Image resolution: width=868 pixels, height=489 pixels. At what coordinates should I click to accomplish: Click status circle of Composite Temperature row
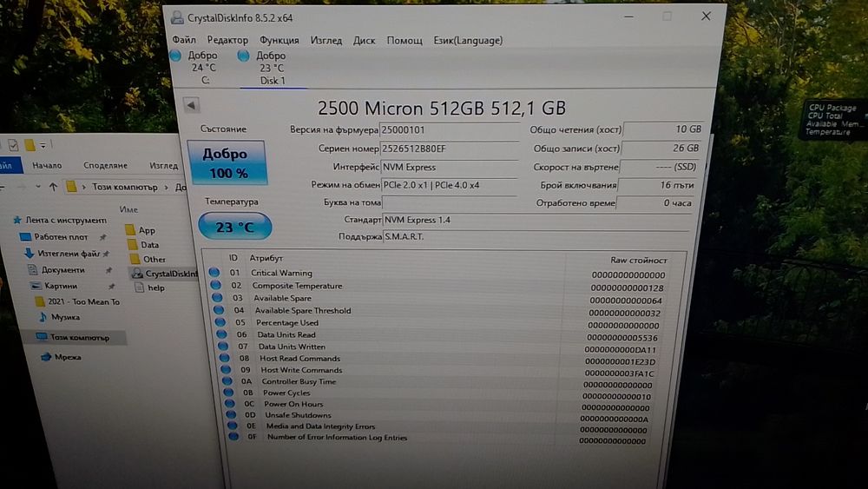coord(215,285)
